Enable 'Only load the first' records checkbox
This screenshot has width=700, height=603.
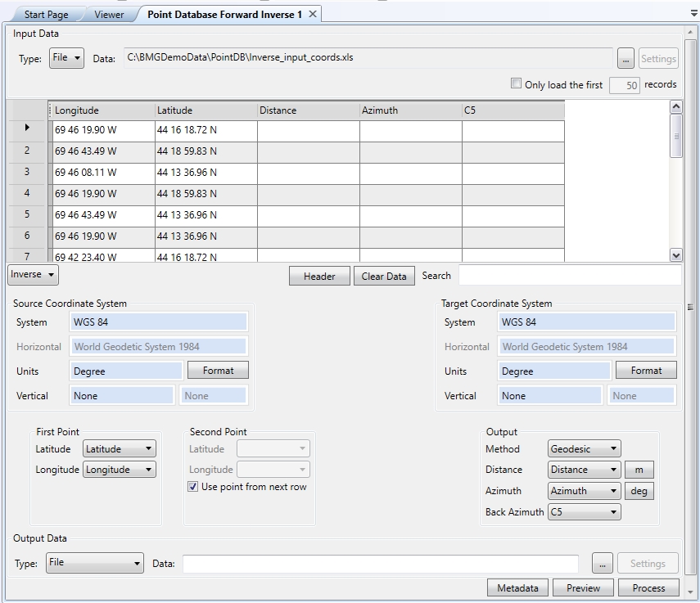(516, 83)
